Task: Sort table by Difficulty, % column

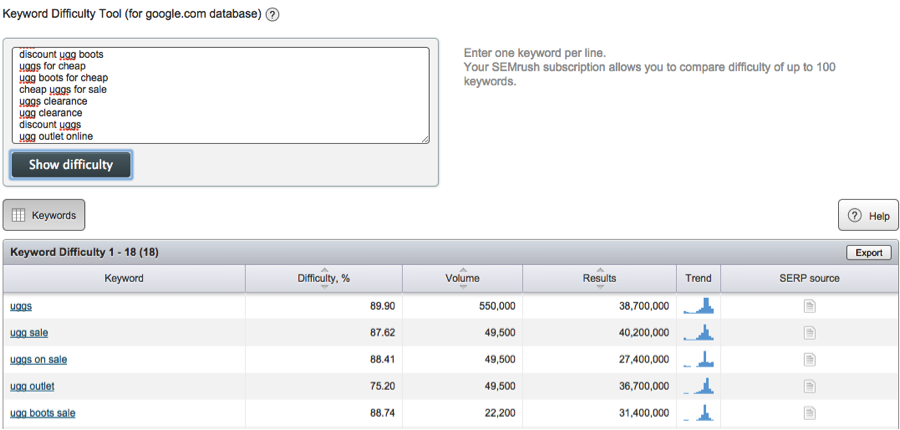Action: (x=324, y=278)
